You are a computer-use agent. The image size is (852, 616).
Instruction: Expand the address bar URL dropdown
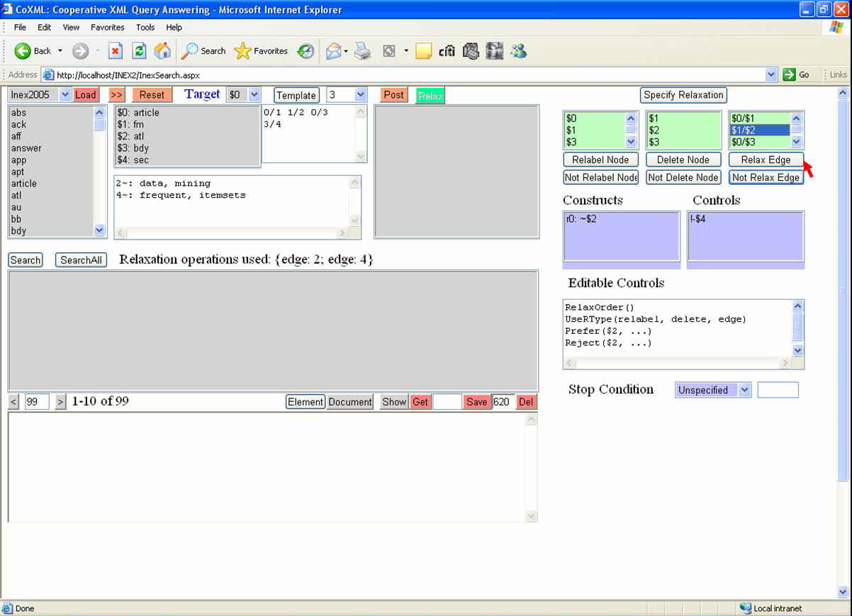(x=771, y=74)
